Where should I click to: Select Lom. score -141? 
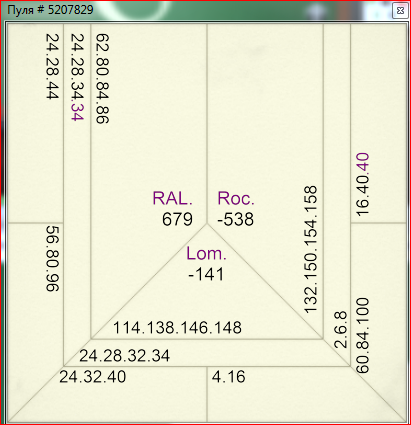(x=206, y=274)
